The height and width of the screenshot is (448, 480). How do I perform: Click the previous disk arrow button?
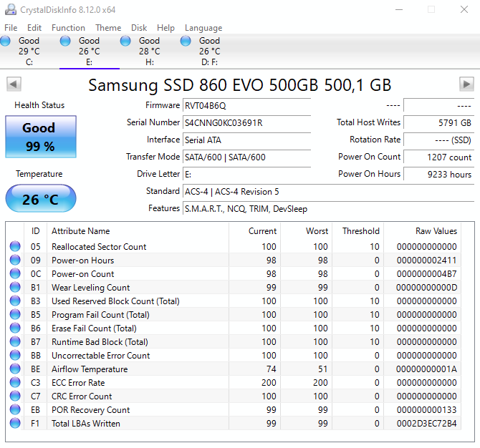(x=14, y=84)
